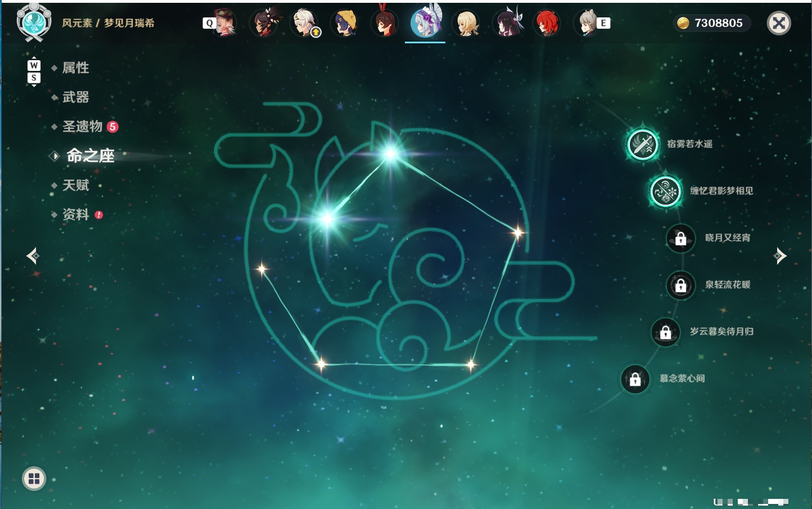Screen dimensions: 812x509
Task: Select locked constellation 晓月又经宵
Action: [x=680, y=238]
